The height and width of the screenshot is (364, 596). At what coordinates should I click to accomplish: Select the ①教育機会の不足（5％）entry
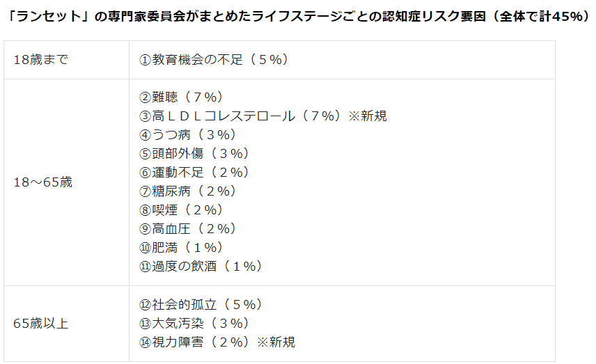pyautogui.click(x=214, y=60)
